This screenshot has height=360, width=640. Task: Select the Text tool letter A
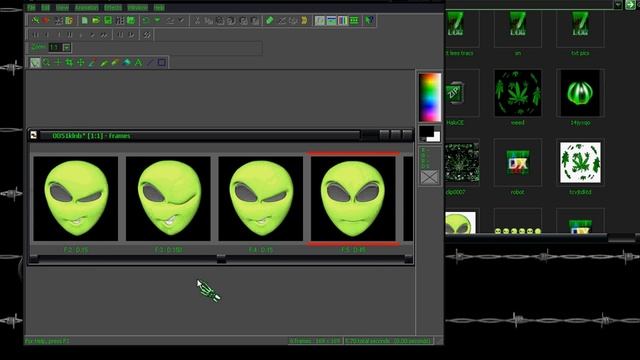tap(138, 62)
